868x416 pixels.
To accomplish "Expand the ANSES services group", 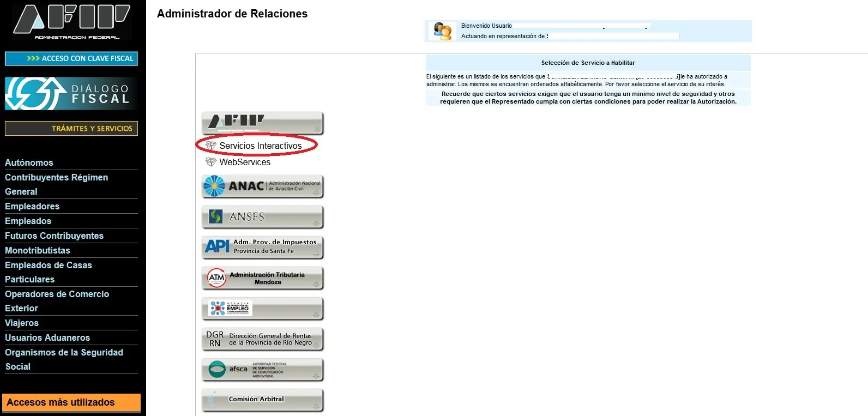I will (263, 217).
